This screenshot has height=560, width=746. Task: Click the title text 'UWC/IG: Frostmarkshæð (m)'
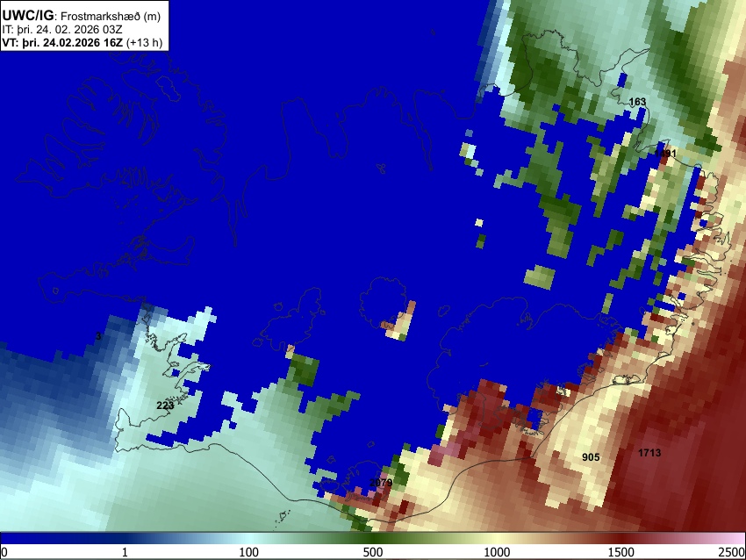tap(82, 15)
